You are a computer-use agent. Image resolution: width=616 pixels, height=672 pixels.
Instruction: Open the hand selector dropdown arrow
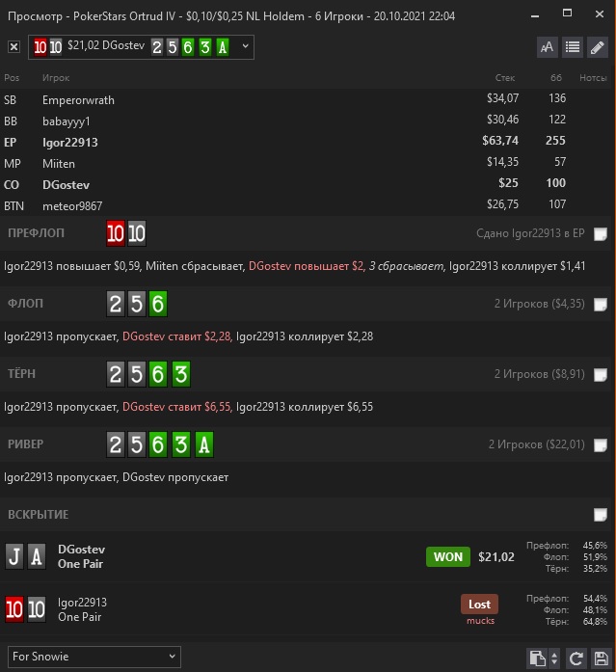tap(245, 46)
